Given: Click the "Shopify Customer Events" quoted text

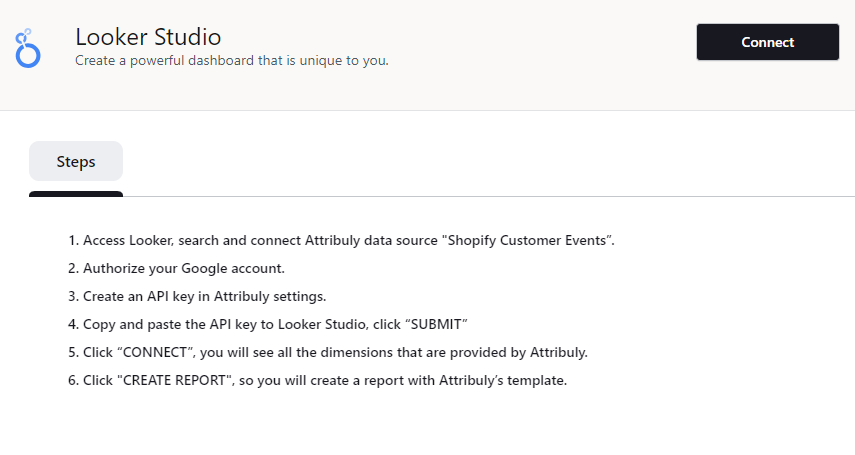Looking at the screenshot, I should [x=529, y=240].
